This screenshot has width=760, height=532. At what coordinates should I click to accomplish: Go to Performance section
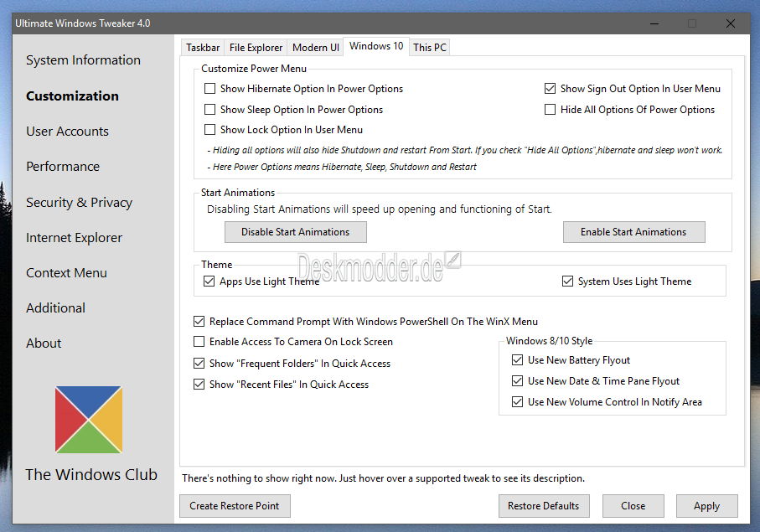point(63,167)
